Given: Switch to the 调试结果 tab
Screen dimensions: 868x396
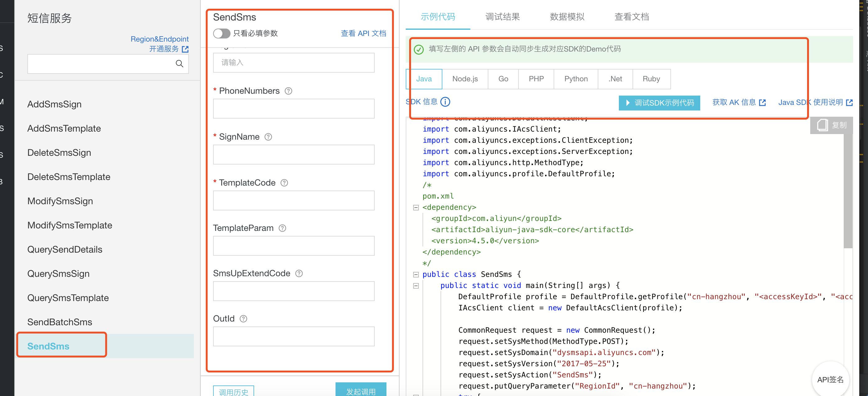Looking at the screenshot, I should [x=502, y=16].
